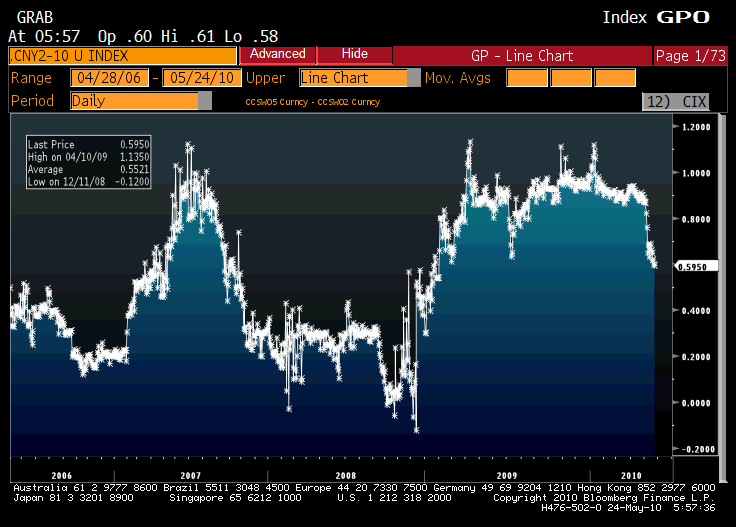Select the Line Chart upper chart field
Image resolution: width=736 pixels, height=527 pixels.
pos(353,78)
